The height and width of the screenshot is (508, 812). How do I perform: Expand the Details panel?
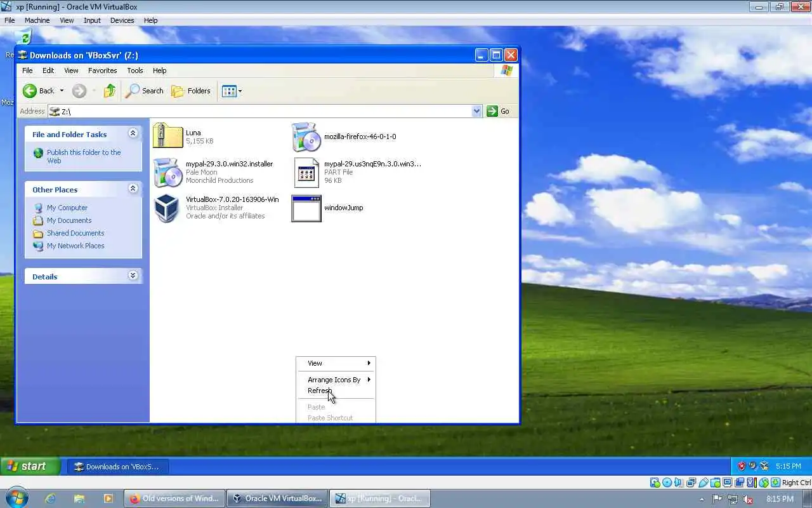tap(133, 276)
